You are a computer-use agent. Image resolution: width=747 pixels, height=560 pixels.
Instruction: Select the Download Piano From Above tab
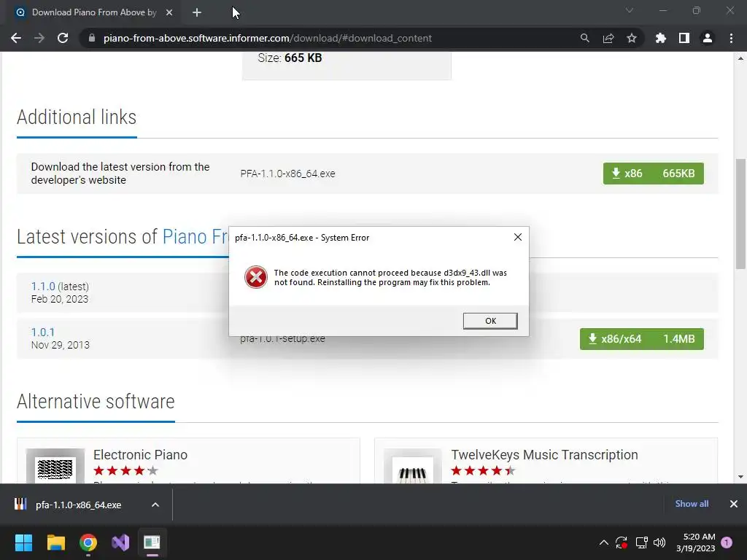click(94, 12)
